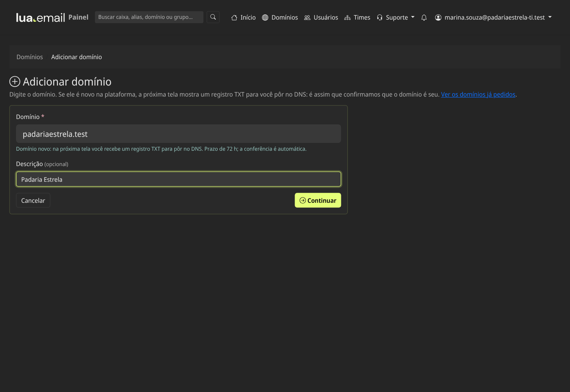Click the people icon beside Usuários

307,17
